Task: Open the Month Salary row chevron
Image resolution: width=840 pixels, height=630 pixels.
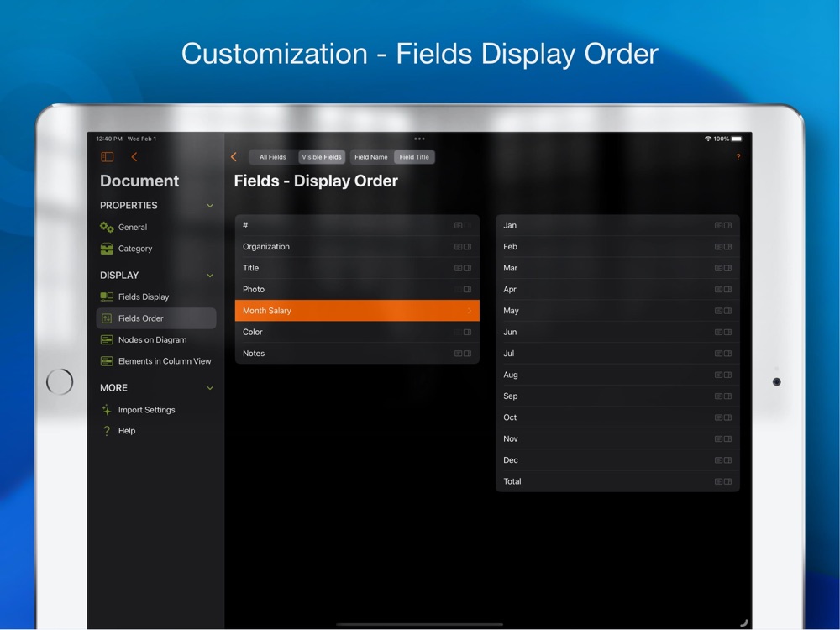Action: pyautogui.click(x=470, y=311)
